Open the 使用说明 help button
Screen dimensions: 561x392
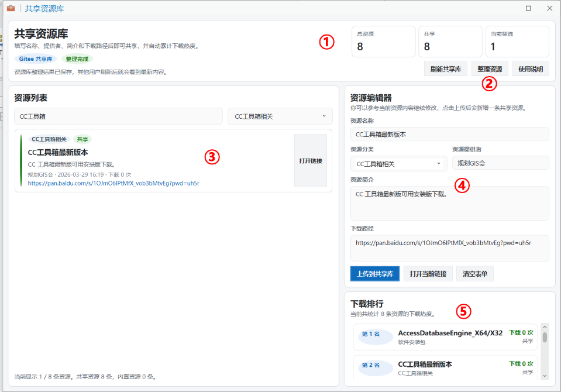tap(531, 69)
